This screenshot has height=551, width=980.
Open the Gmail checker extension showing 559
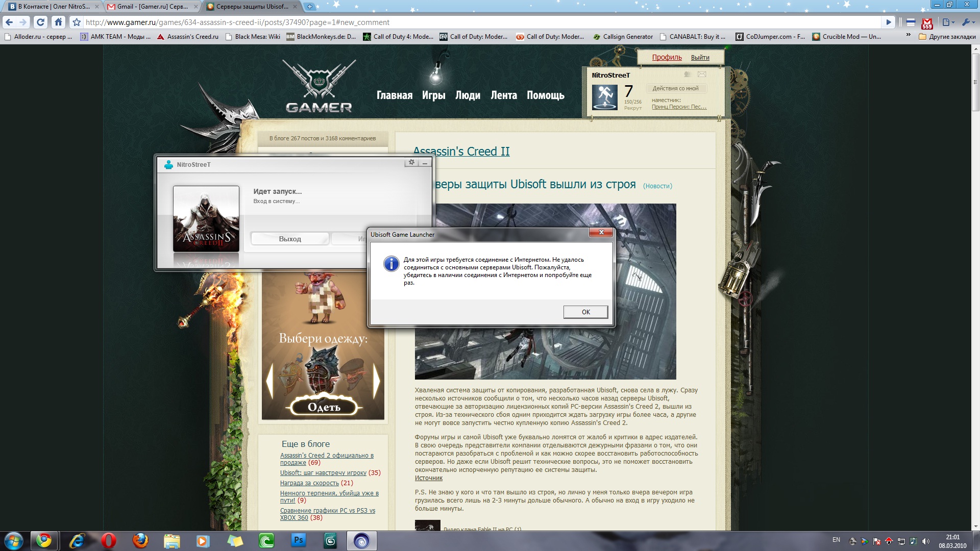tap(927, 23)
